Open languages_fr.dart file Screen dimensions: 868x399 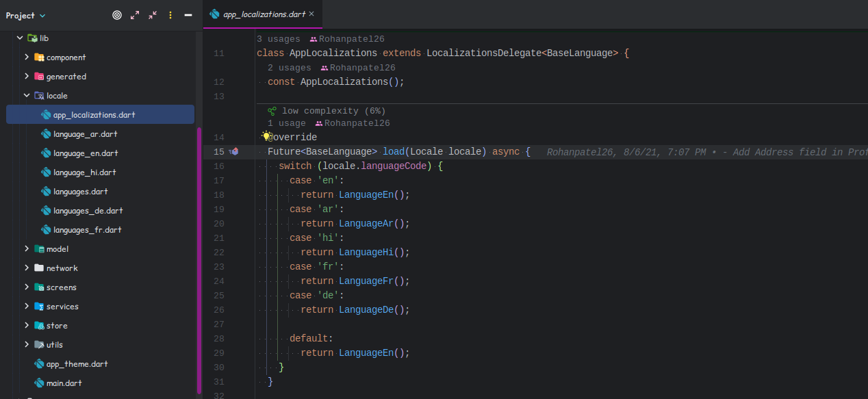pos(88,230)
